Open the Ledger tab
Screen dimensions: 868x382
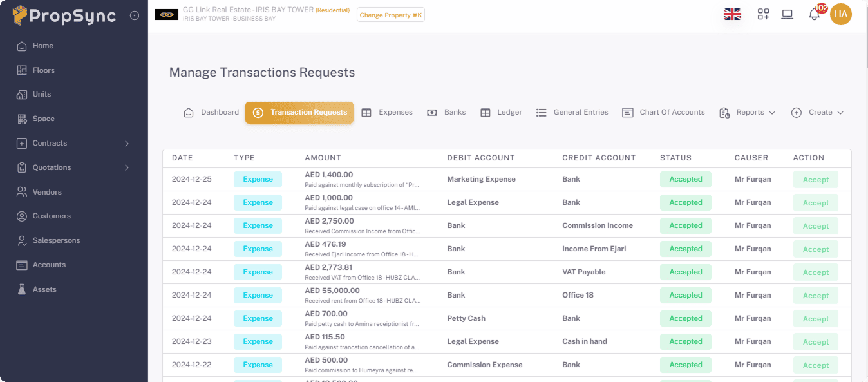[x=501, y=112]
